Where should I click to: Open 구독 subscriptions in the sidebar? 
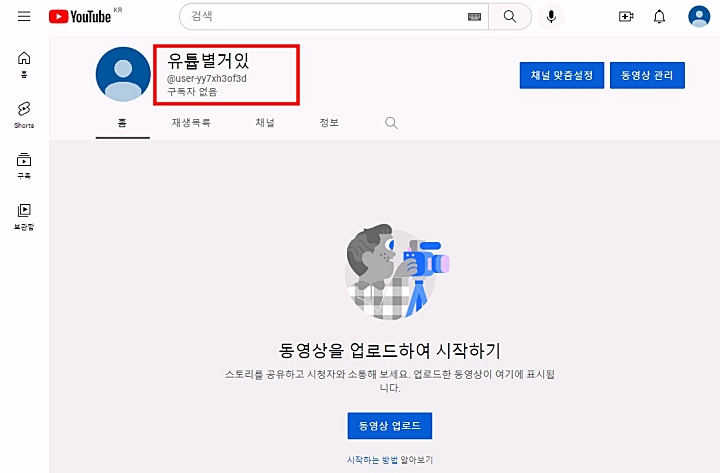pyautogui.click(x=24, y=166)
